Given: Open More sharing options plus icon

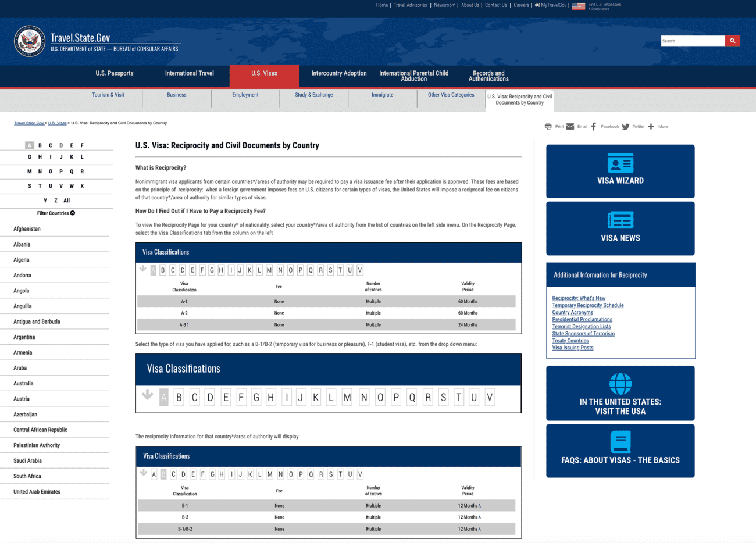Looking at the screenshot, I should [651, 126].
